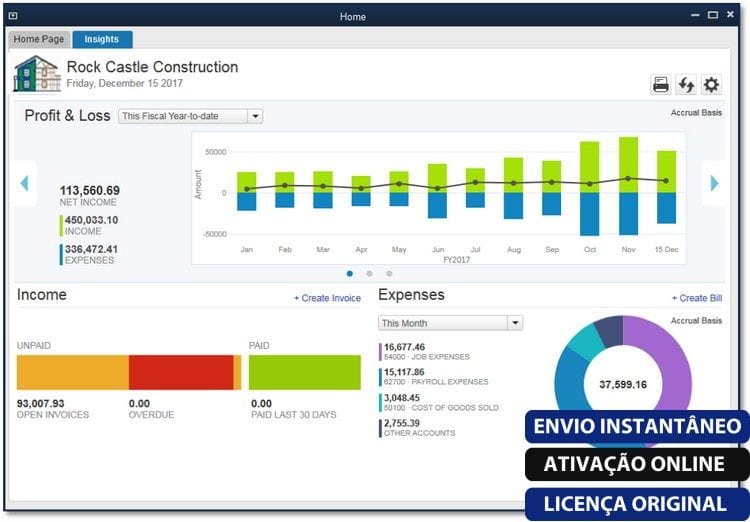
Task: Click the print icon
Action: [x=661, y=85]
